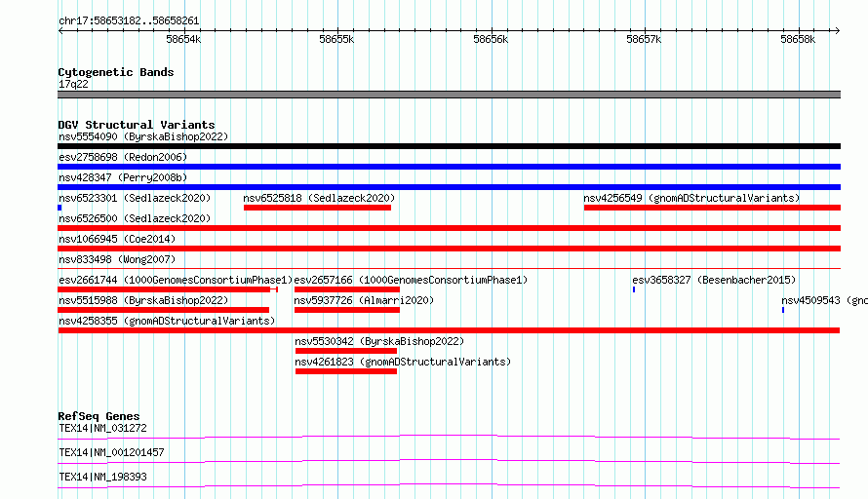Click the 58655k ruler tick label
The image size is (868, 499).
click(x=336, y=39)
